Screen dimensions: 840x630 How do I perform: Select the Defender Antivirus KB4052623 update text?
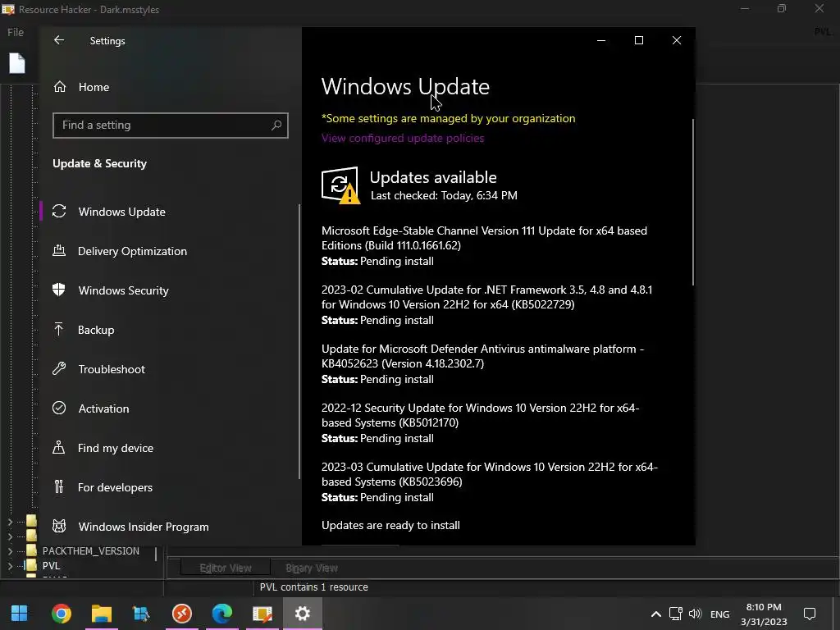[x=482, y=356]
